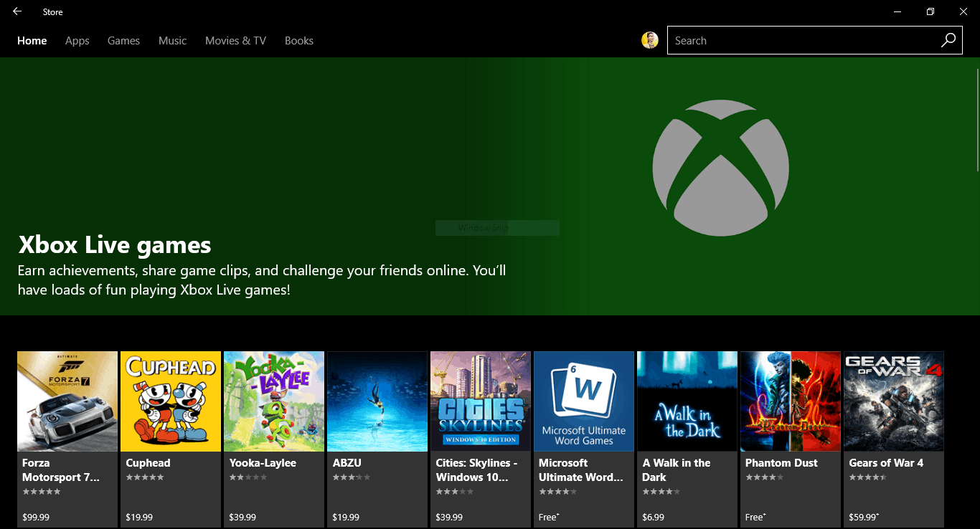Open the Phantom Dust tile

[790, 401]
